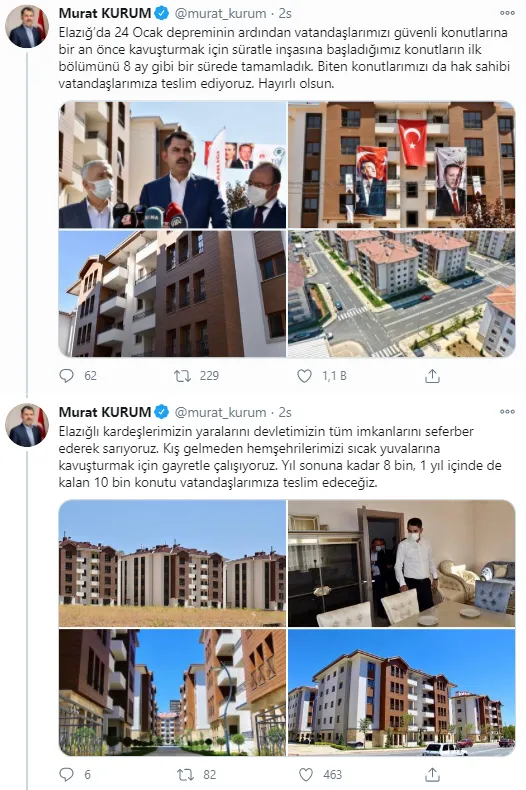The width and height of the screenshot is (526, 790).
Task: Open the more options menu on first tweet
Action: click(x=507, y=13)
